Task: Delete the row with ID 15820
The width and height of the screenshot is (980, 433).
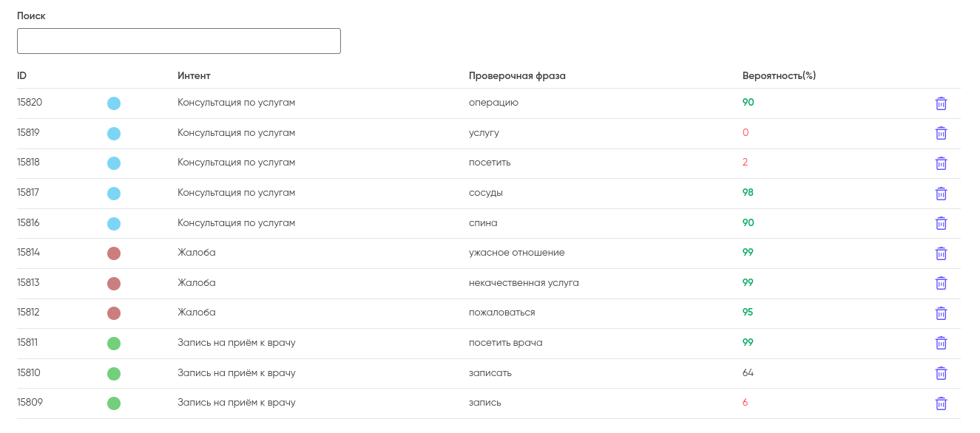Action: 941,103
